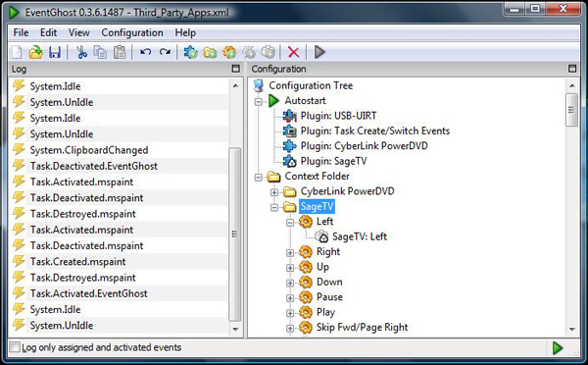Select the Plugin: USB-UIRT tree item
The width and height of the screenshot is (588, 365).
(x=338, y=116)
